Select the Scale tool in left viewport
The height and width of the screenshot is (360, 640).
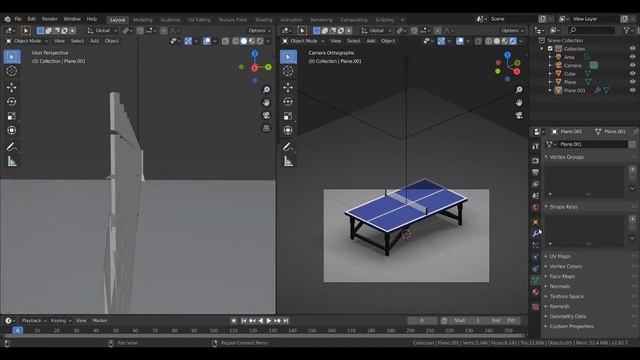point(12,116)
